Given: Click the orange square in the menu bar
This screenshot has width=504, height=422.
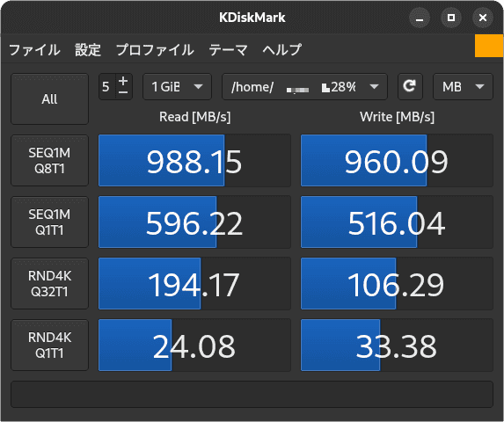Looking at the screenshot, I should point(489,46).
